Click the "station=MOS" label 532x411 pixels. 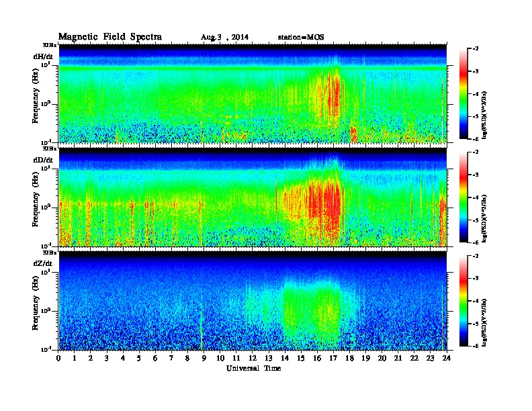pyautogui.click(x=301, y=38)
